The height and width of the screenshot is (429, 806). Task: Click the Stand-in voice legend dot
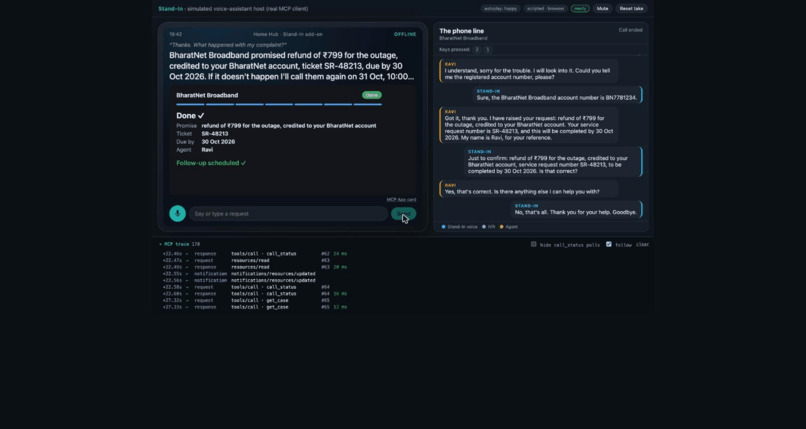tap(444, 227)
